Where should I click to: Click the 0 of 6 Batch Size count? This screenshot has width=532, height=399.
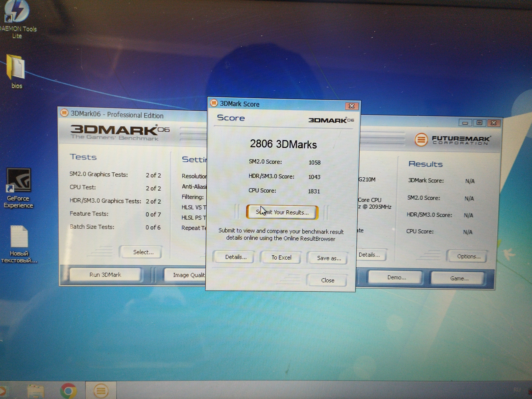coord(153,227)
